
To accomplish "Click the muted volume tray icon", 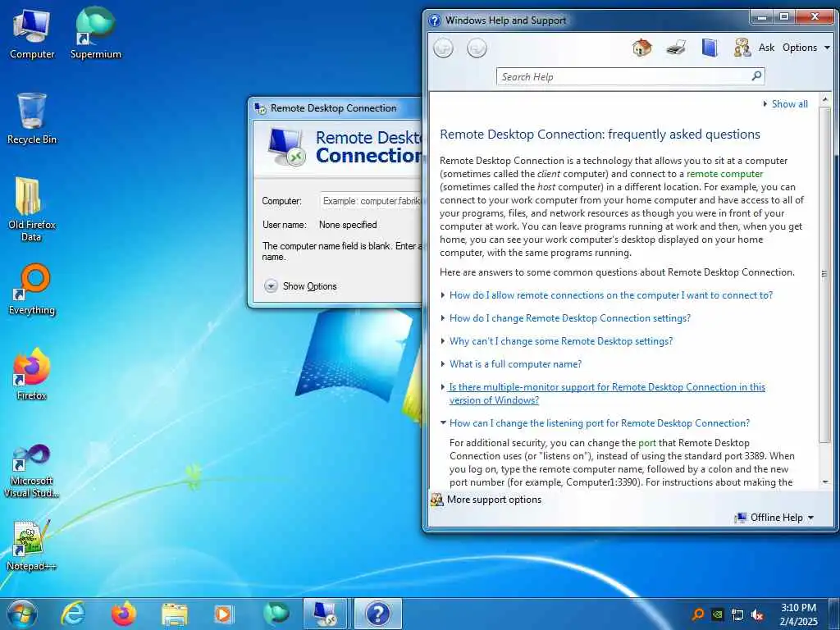I will (x=757, y=614).
